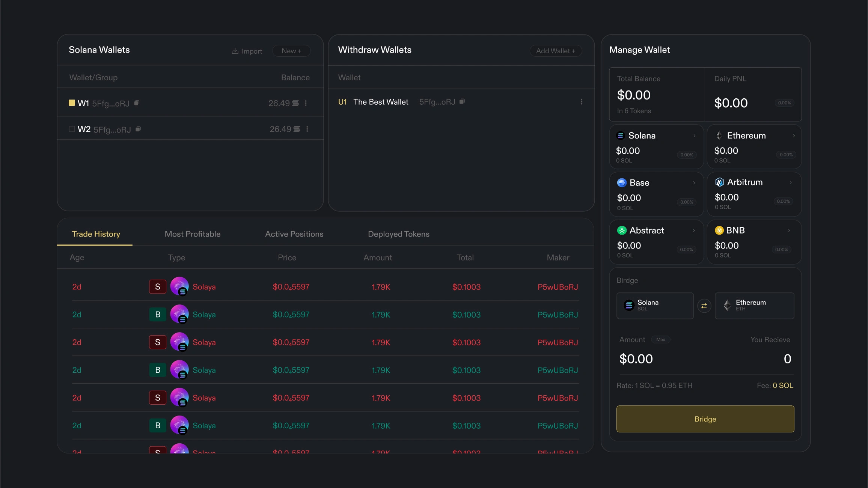Click Add Wallet + button
Image resolution: width=868 pixels, height=488 pixels.
click(x=556, y=51)
